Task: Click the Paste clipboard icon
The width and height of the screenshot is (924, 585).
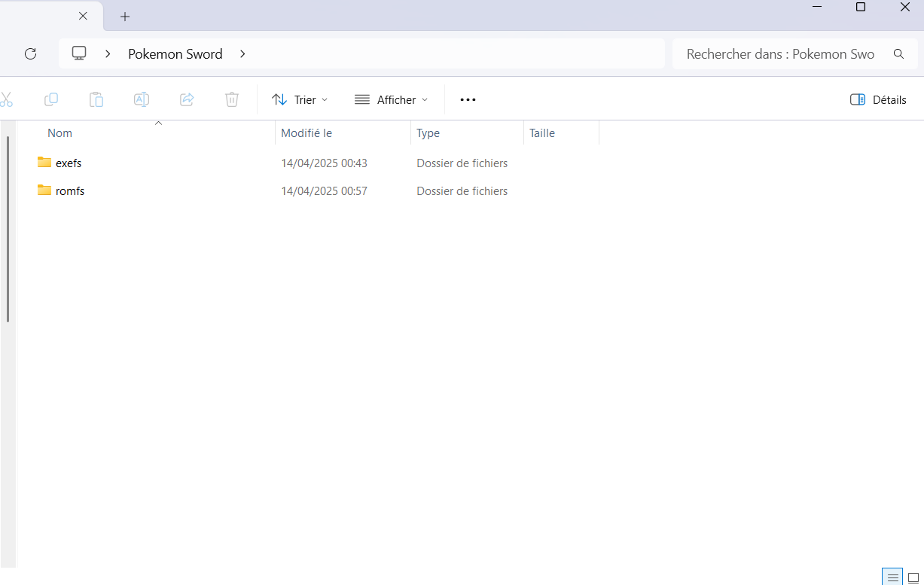Action: pos(96,99)
